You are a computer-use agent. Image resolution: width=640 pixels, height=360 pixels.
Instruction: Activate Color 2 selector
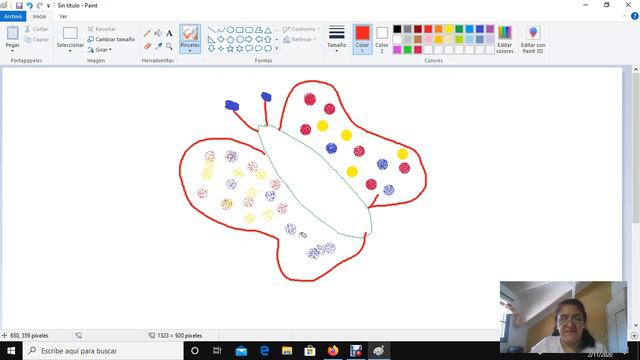coord(382,39)
